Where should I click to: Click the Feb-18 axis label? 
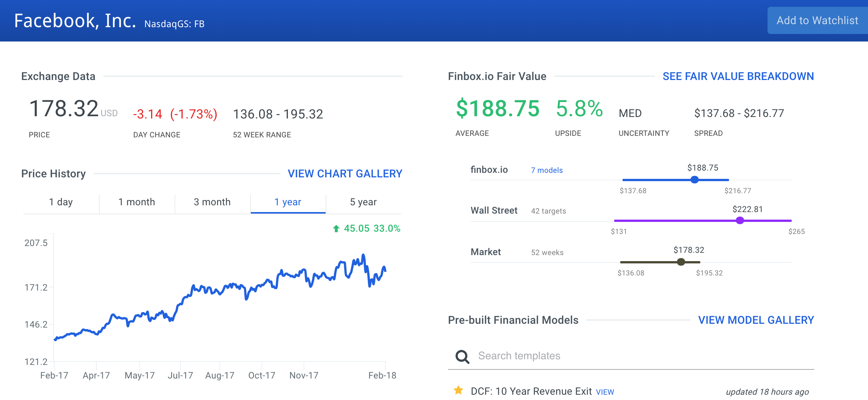coord(382,375)
